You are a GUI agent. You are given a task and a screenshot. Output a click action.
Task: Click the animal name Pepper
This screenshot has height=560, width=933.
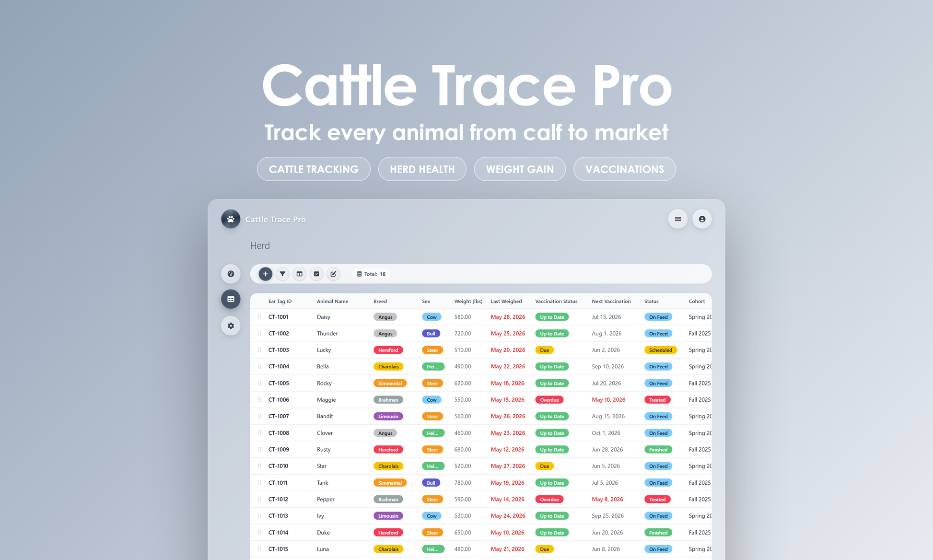(x=326, y=499)
